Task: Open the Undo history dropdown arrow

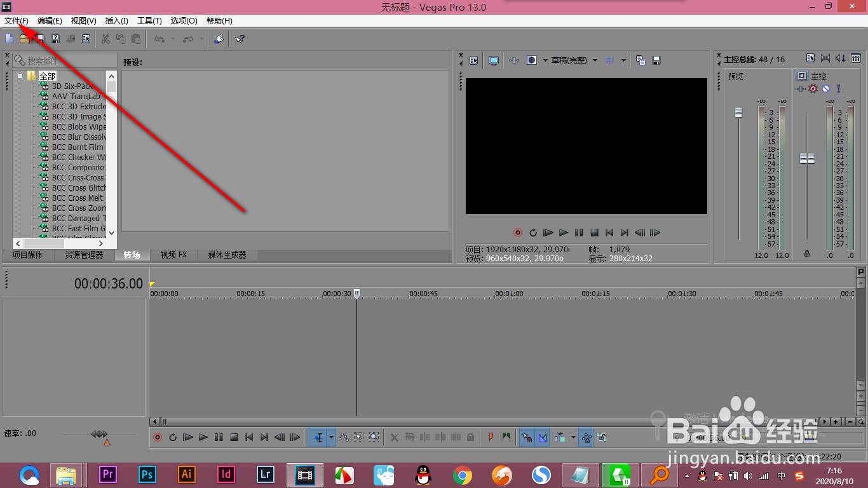Action: tap(173, 39)
